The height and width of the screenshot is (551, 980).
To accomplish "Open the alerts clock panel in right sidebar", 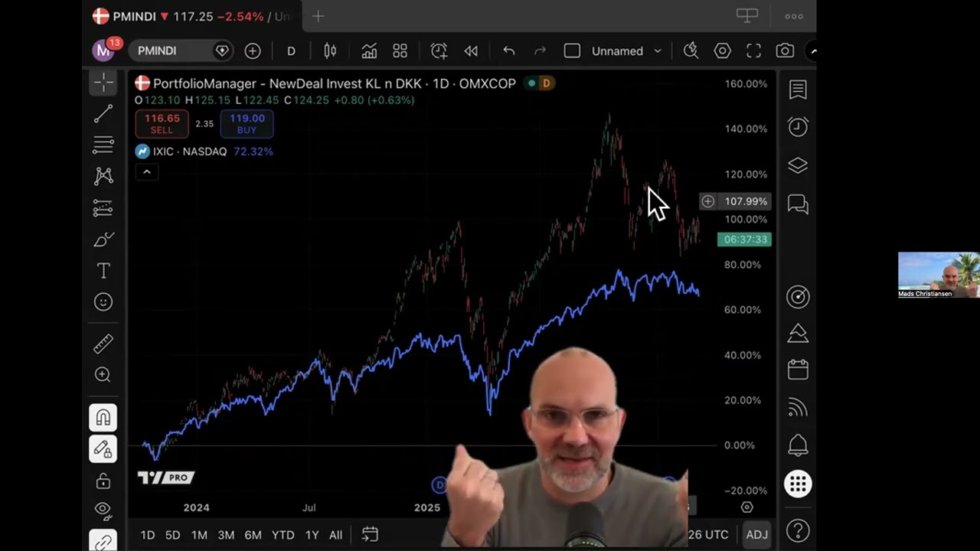I will tap(798, 127).
